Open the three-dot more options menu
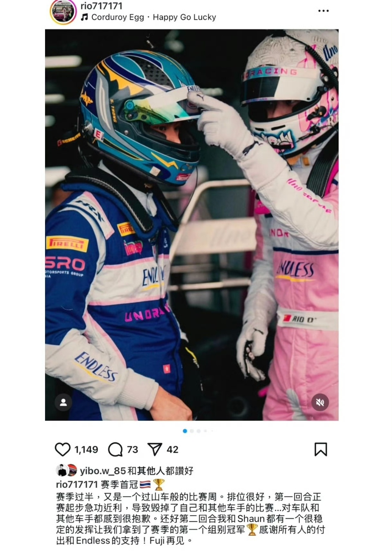 323,11
